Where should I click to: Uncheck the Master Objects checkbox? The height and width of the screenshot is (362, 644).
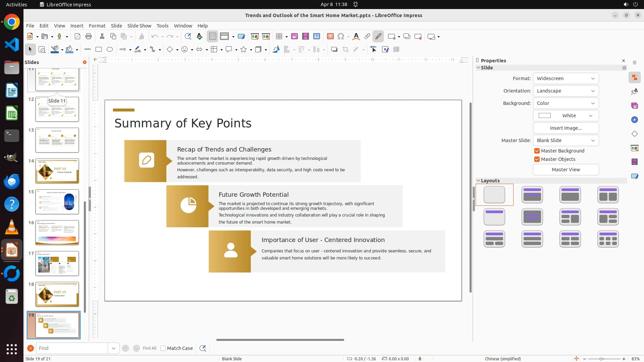click(537, 159)
